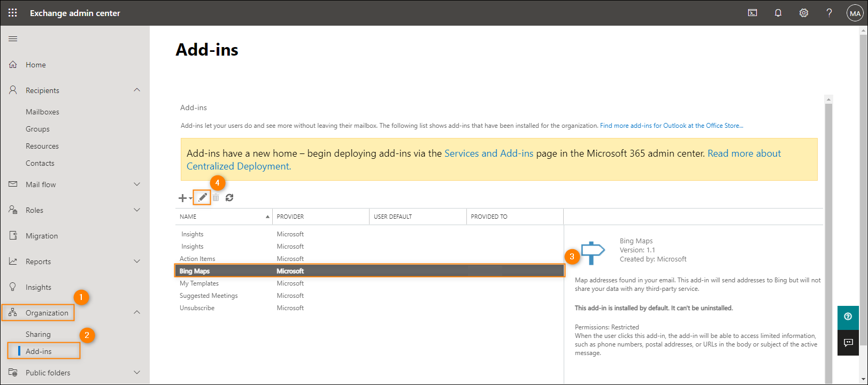The width and height of the screenshot is (868, 385).
Task: Open the settings gear in header
Action: 804,13
